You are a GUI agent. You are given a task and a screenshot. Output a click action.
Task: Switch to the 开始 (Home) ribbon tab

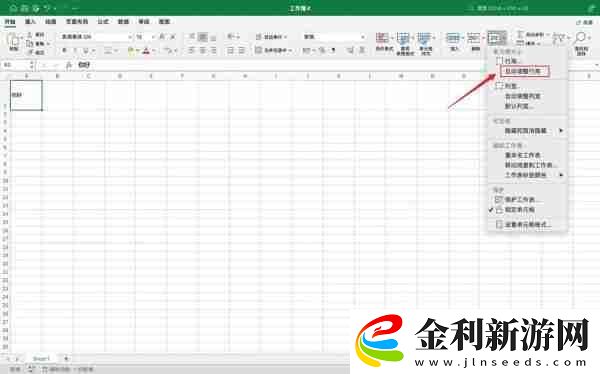tap(10, 22)
